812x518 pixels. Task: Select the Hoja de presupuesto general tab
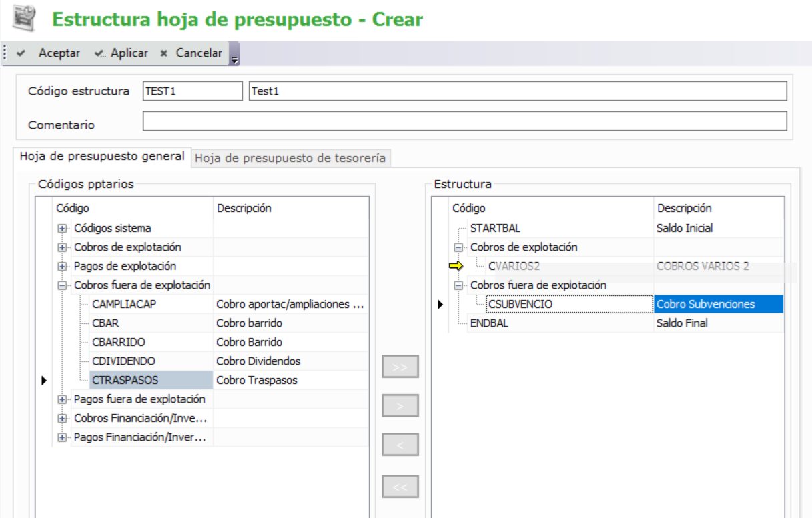(102, 156)
